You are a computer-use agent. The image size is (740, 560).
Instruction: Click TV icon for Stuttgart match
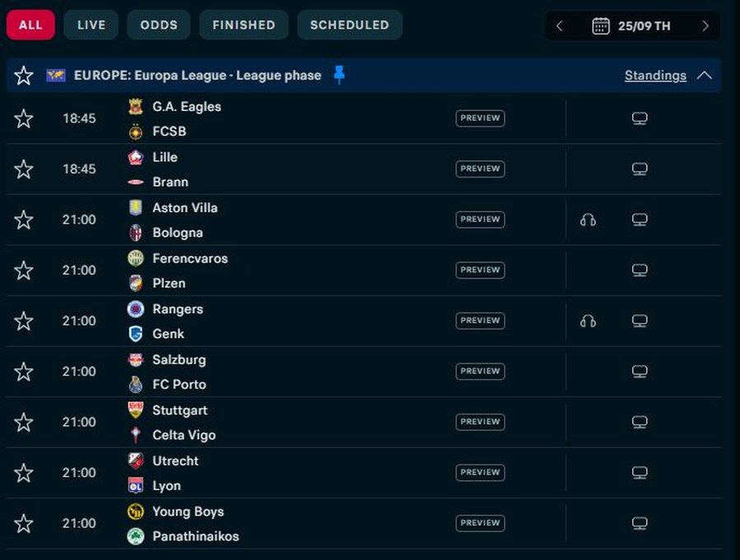(640, 422)
